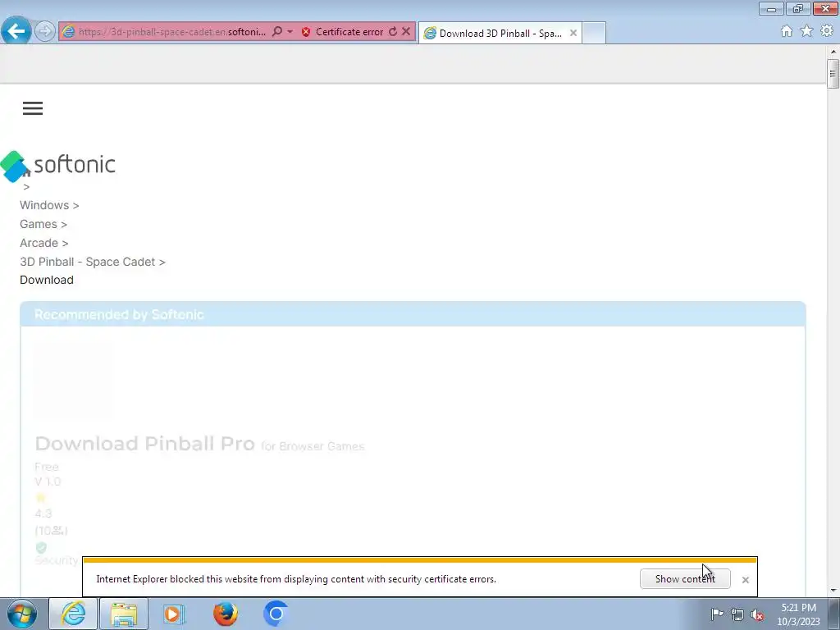The image size is (840, 630).
Task: Close the Download 3D Pinball tab
Action: pos(573,33)
